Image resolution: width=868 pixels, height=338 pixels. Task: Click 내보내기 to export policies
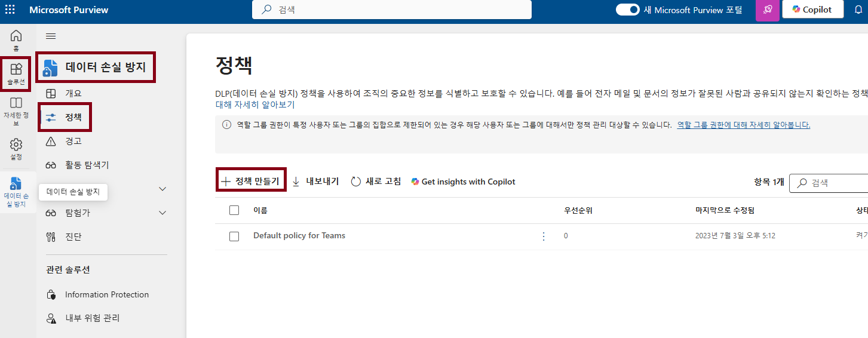tap(315, 181)
